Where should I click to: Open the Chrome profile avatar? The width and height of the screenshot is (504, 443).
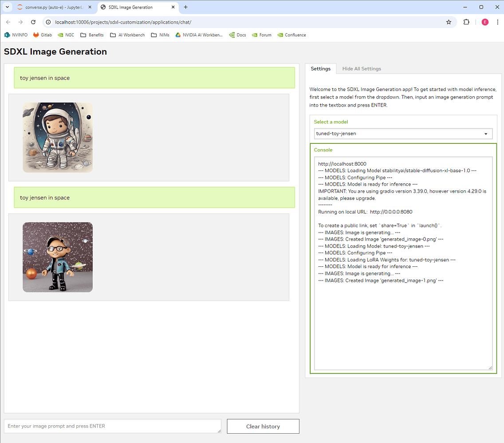[x=484, y=22]
